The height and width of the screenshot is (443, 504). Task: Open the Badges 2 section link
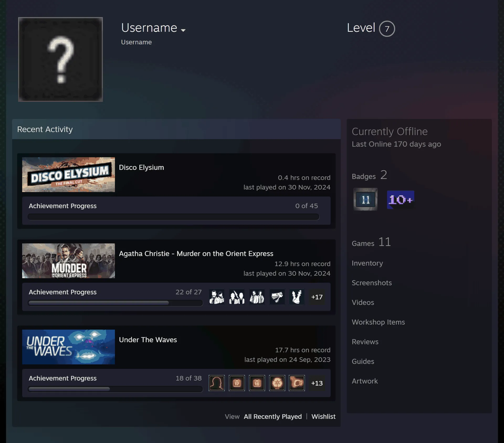(x=369, y=175)
